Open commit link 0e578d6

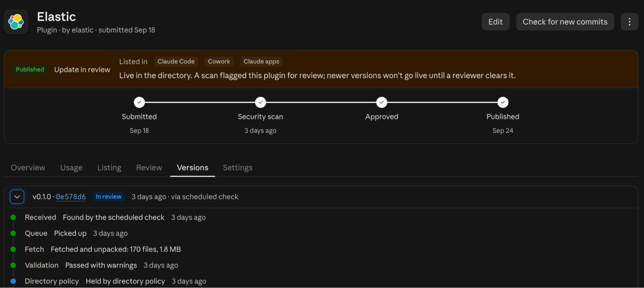pos(71,197)
